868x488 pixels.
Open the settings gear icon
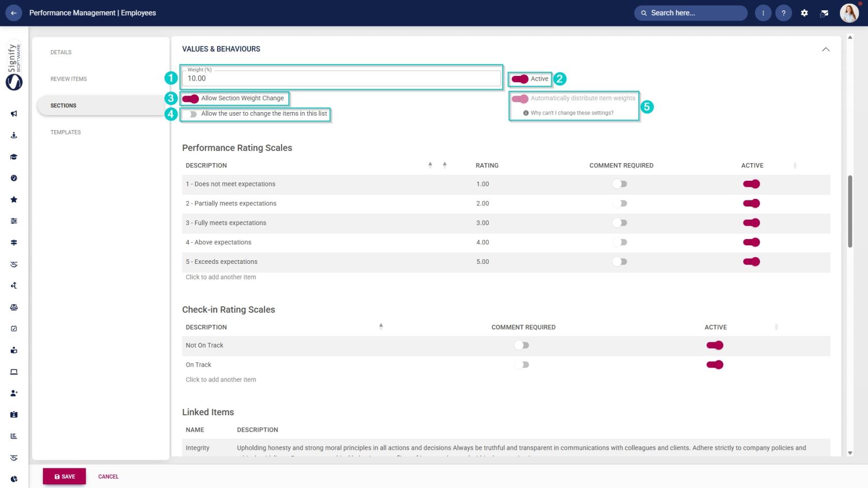click(804, 13)
